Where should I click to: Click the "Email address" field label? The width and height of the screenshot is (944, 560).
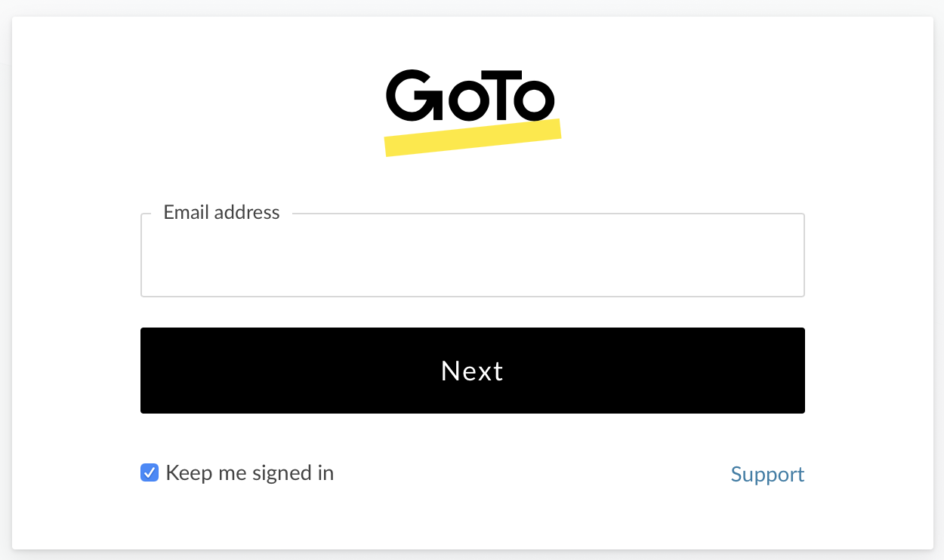[221, 213]
